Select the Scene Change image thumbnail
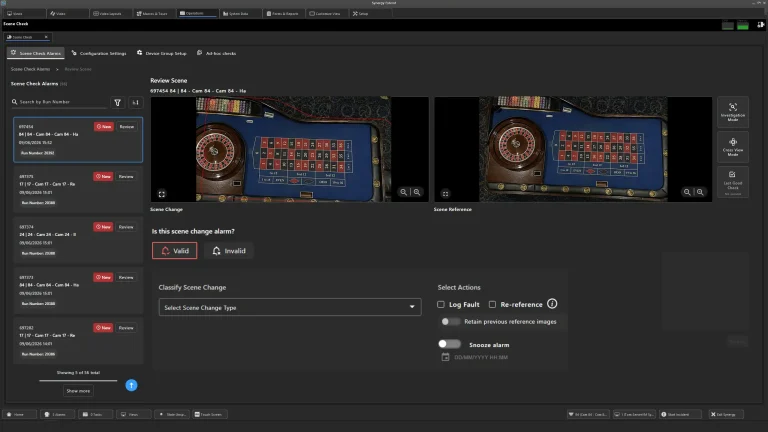 pos(289,149)
